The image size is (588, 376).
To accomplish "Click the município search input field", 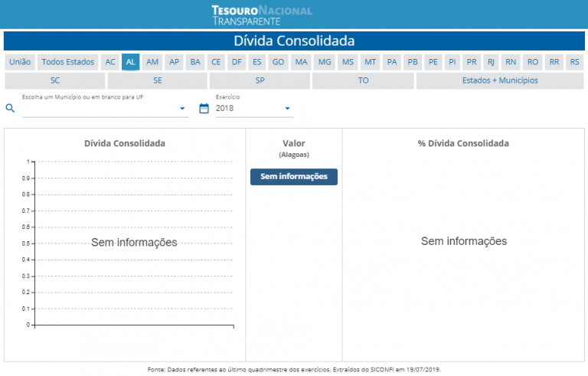I will [x=100, y=109].
